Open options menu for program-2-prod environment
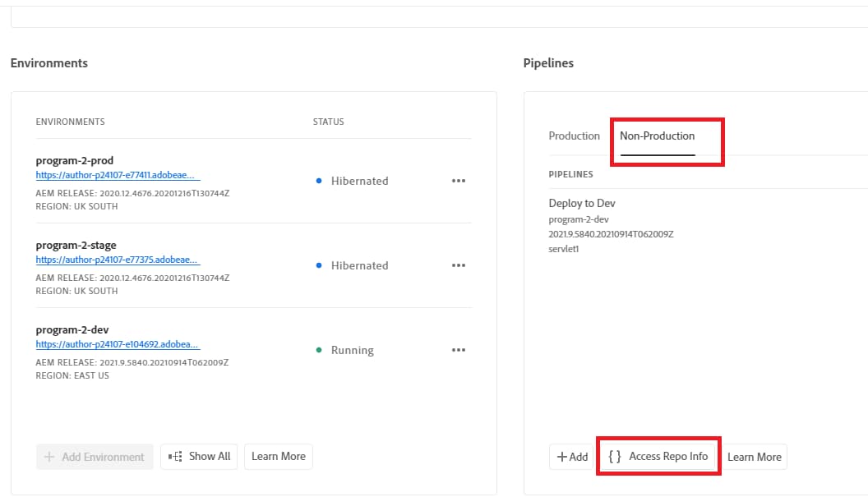 (x=459, y=181)
